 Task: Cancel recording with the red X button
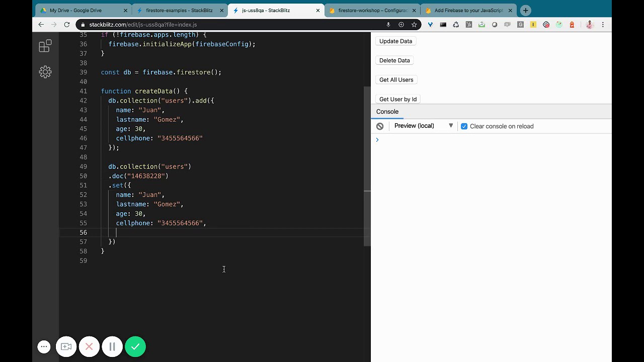89,346
